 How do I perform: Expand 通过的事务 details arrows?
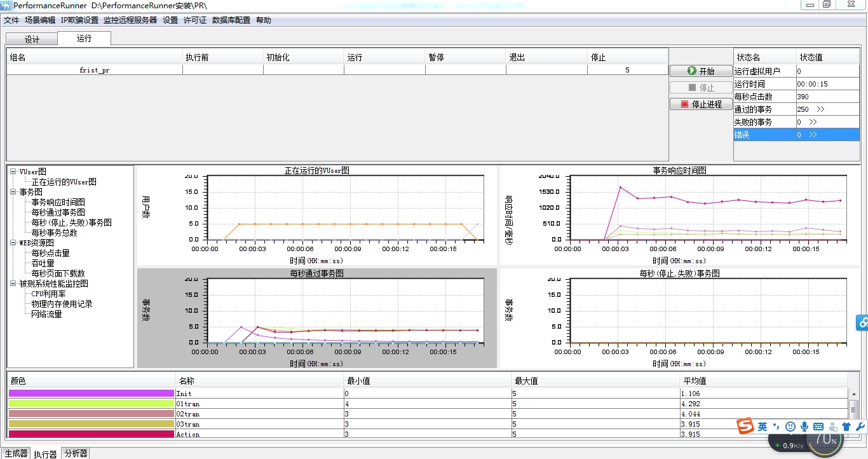coord(820,109)
